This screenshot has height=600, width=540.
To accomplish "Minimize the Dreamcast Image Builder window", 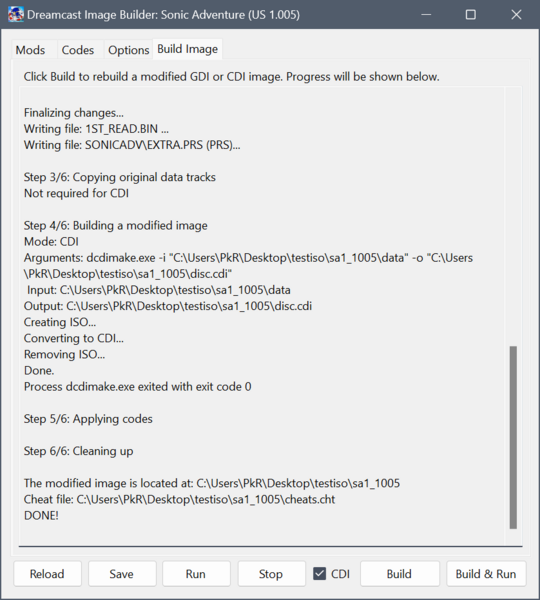I will (x=426, y=15).
